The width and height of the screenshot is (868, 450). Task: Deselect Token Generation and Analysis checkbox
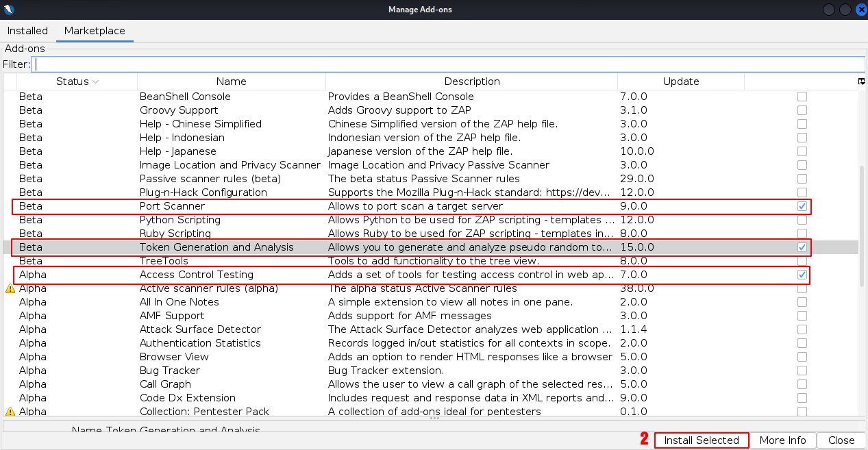(x=802, y=247)
